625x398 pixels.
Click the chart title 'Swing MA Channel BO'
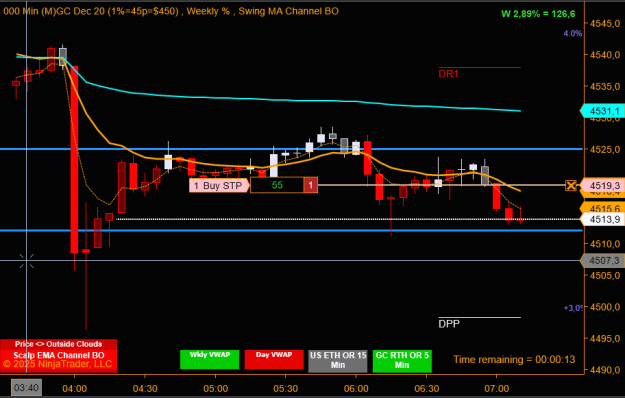289,11
